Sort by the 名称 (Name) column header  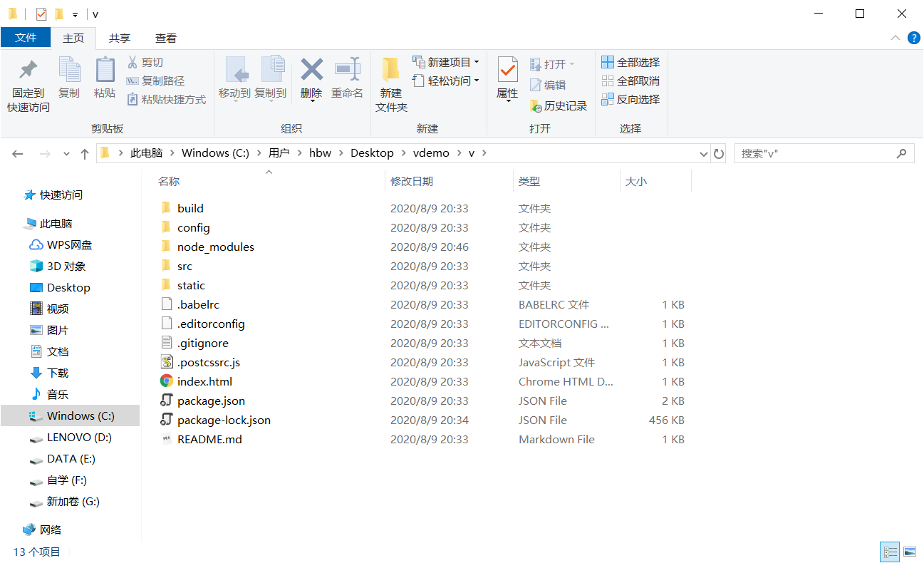(169, 182)
